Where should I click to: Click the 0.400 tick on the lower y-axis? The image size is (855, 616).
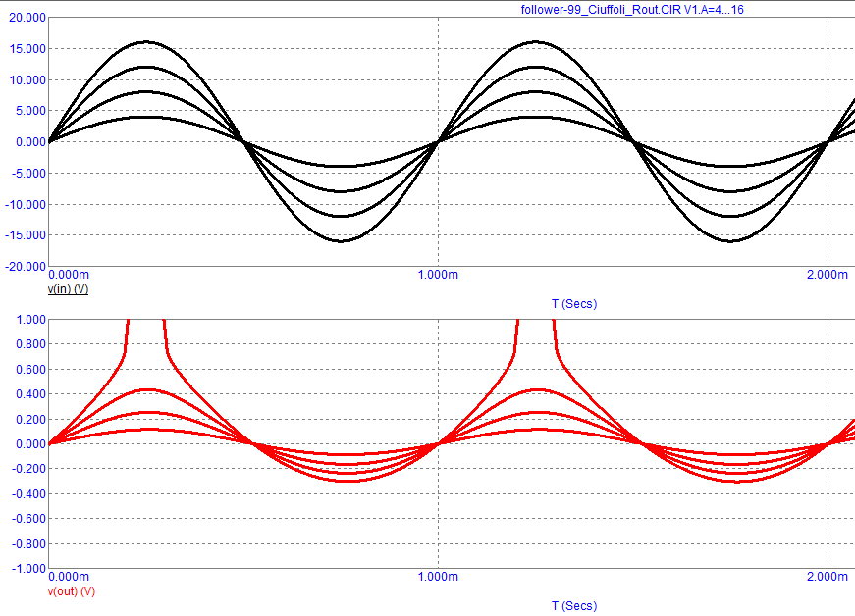pyautogui.click(x=30, y=394)
